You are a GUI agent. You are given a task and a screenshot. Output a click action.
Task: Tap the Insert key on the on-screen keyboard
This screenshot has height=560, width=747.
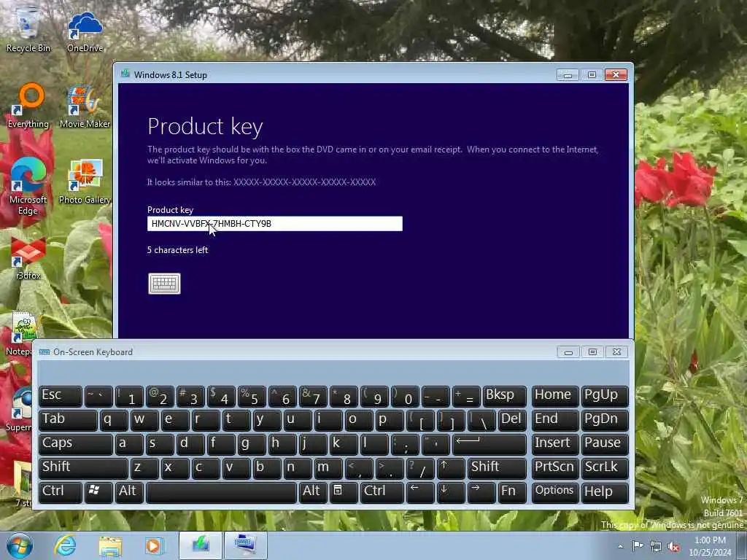(x=555, y=444)
